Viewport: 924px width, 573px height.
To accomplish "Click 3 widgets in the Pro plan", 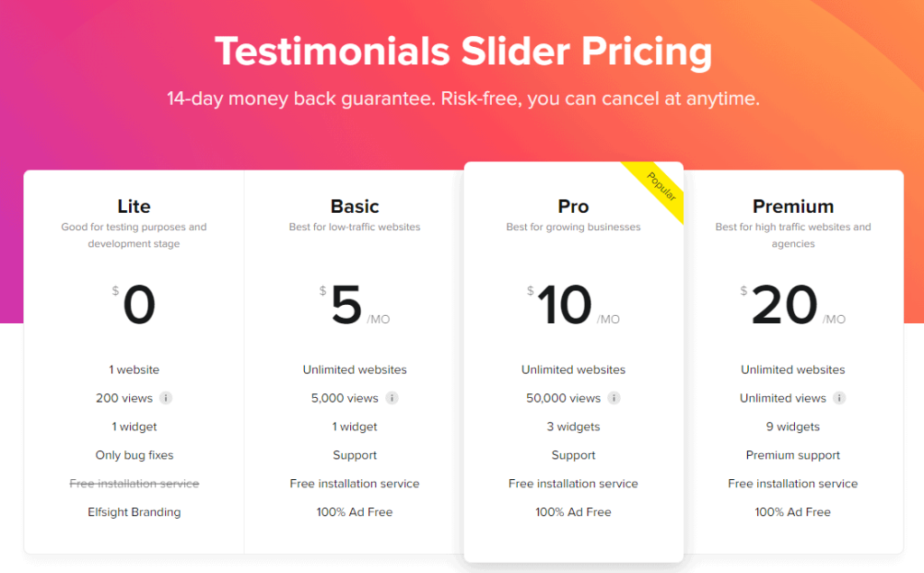I will tap(573, 427).
